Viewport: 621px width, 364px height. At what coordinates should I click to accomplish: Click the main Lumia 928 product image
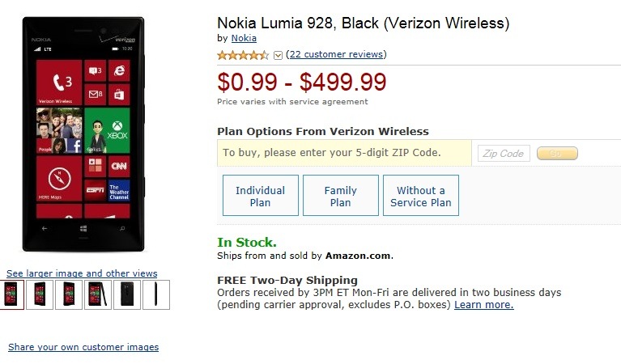point(83,134)
